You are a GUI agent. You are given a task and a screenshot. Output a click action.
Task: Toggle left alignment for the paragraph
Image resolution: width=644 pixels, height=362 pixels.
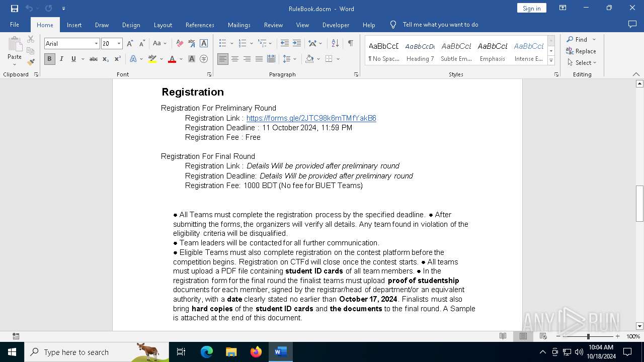coord(223,59)
